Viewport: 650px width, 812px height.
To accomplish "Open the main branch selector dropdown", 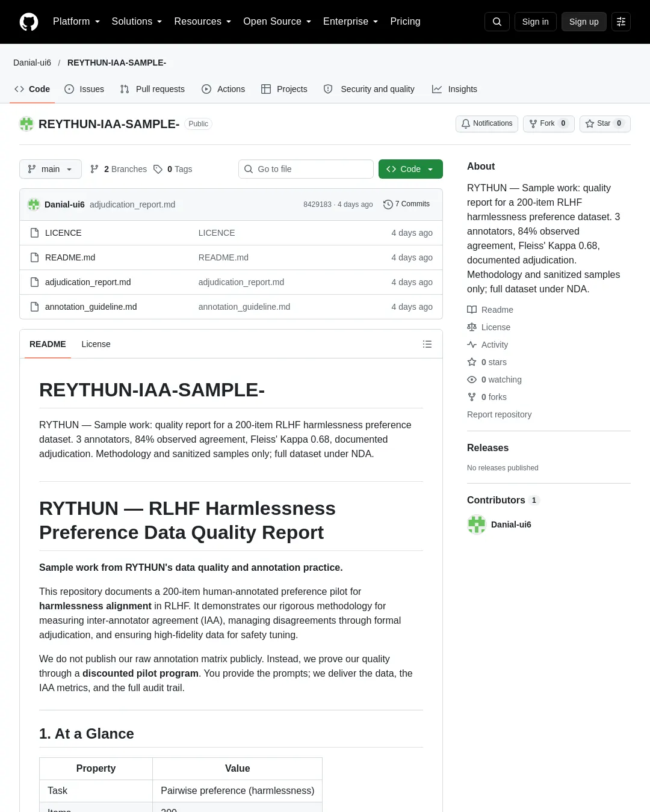I will 51,169.
